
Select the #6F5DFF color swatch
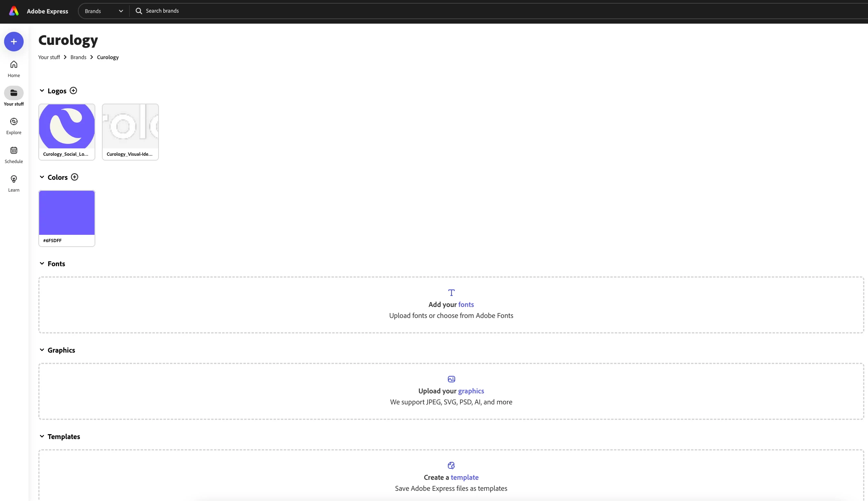pyautogui.click(x=67, y=213)
